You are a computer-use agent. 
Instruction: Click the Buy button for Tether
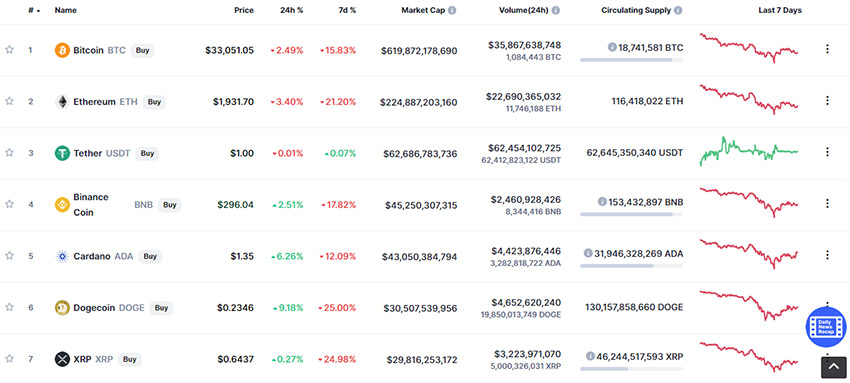pyautogui.click(x=147, y=153)
